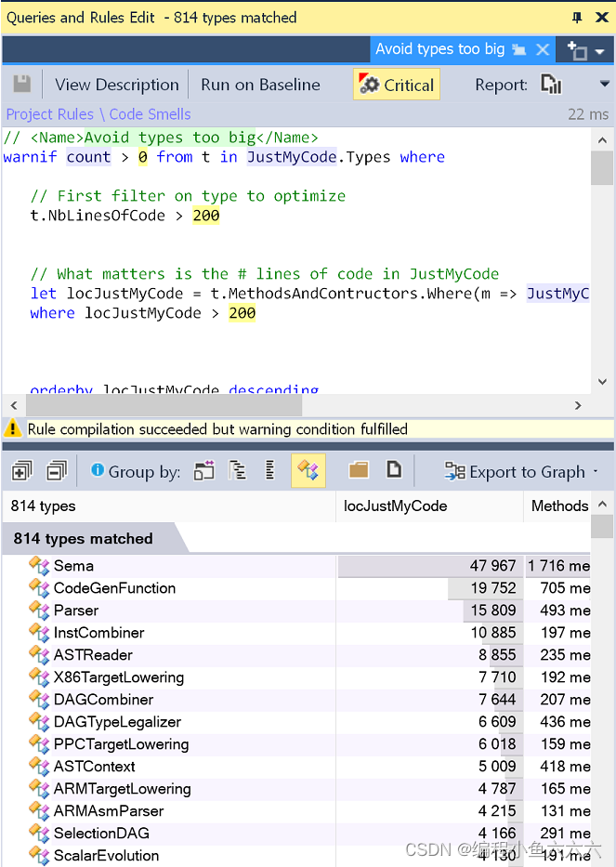Select the 'Avoid types too big' tab
Screen dimensions: 616x867
[x=439, y=49]
